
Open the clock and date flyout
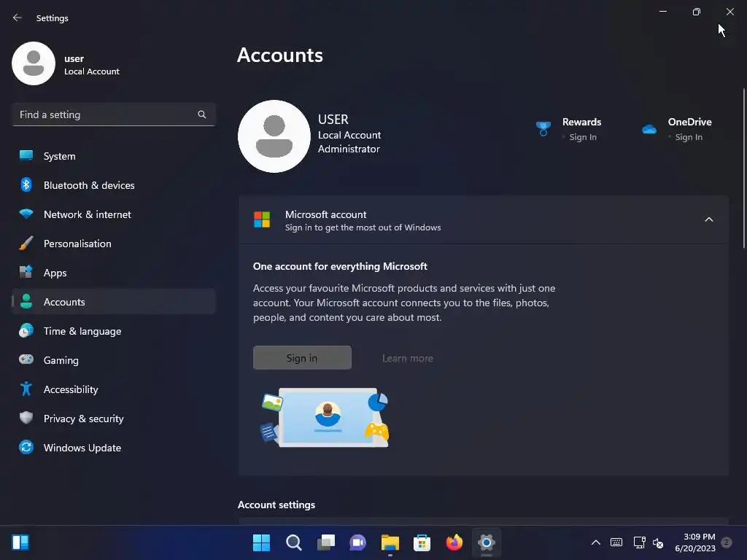pyautogui.click(x=695, y=542)
